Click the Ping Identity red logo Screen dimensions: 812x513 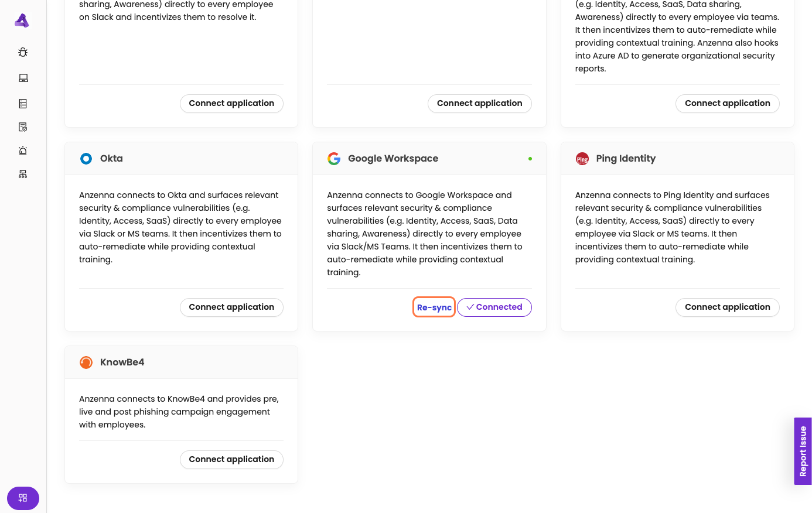coord(582,159)
